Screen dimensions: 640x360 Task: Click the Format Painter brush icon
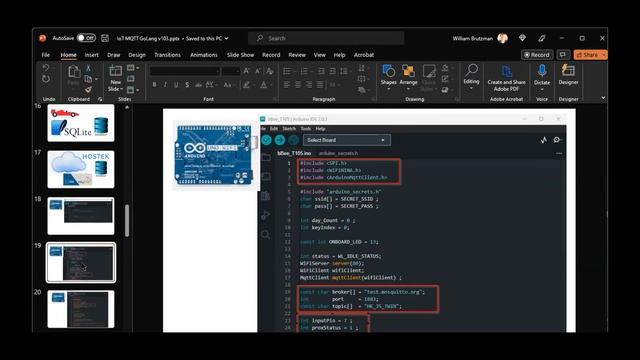click(x=88, y=89)
